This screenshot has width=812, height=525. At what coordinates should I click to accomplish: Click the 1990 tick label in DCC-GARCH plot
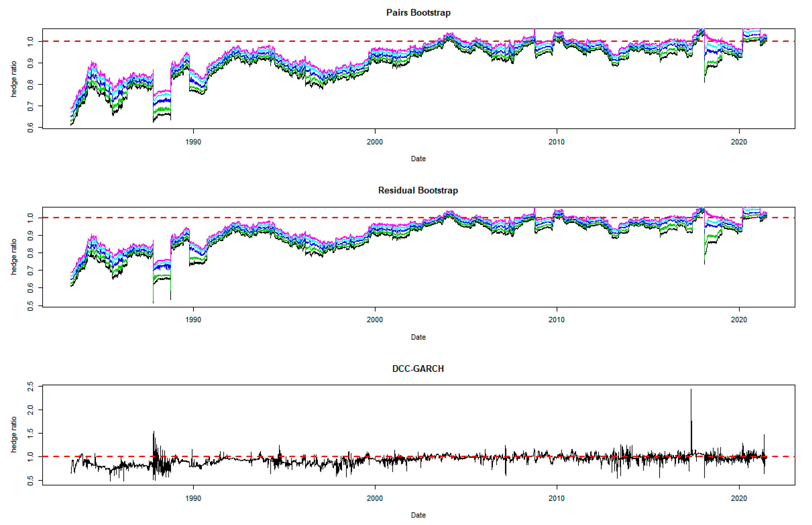click(x=193, y=498)
